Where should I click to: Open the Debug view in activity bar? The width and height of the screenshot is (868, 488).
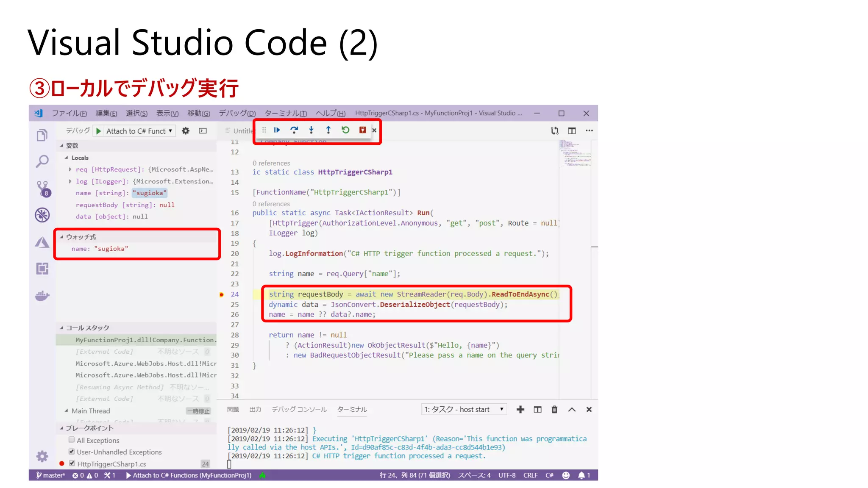[42, 215]
